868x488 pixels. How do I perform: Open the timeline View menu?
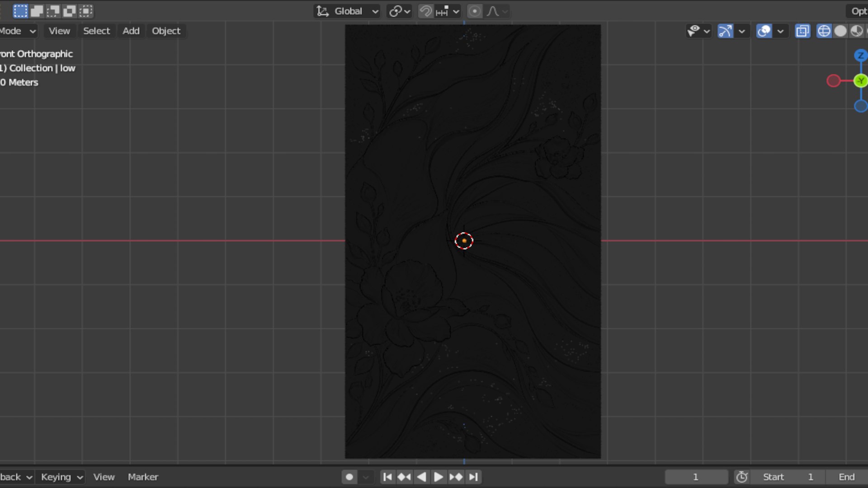104,477
